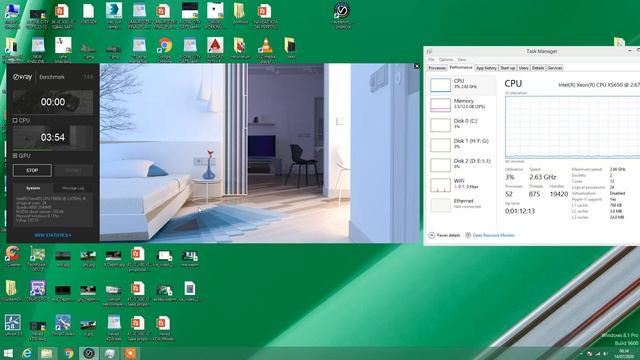
Task: Open the File menu in Task Manager
Action: (x=431, y=60)
